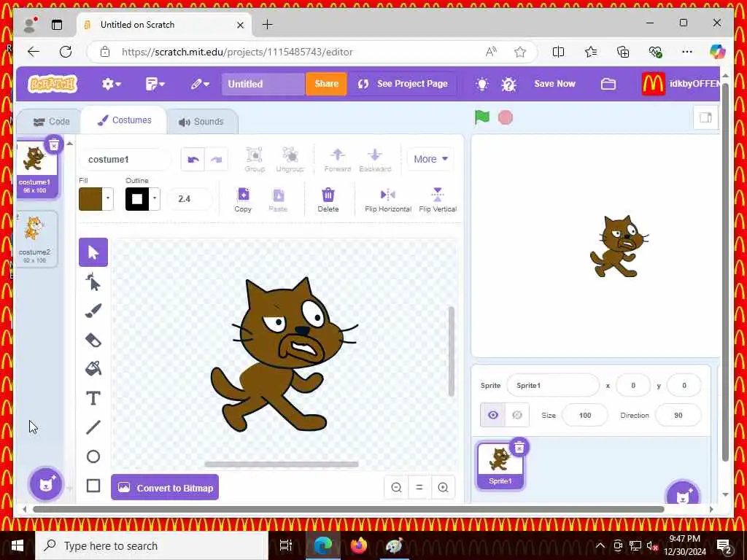Viewport: 747px width, 560px height.
Task: Reset paint canvas zoom
Action: pos(419,487)
